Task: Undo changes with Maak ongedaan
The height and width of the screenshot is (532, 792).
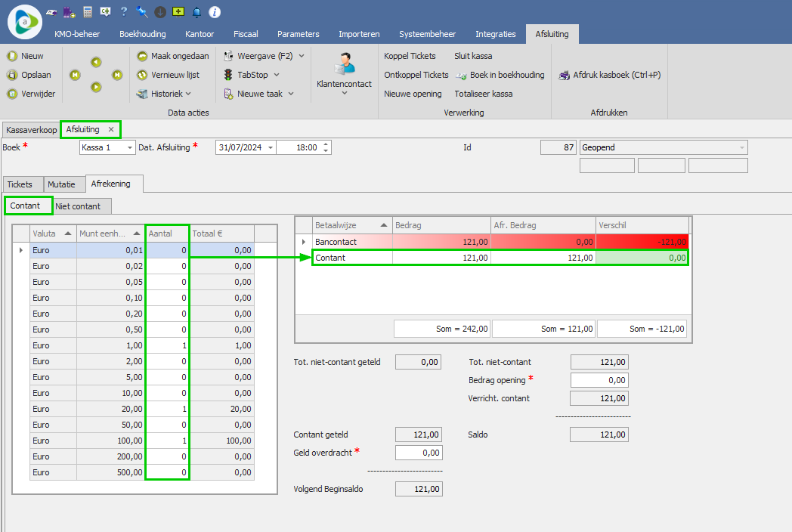Action: [173, 56]
